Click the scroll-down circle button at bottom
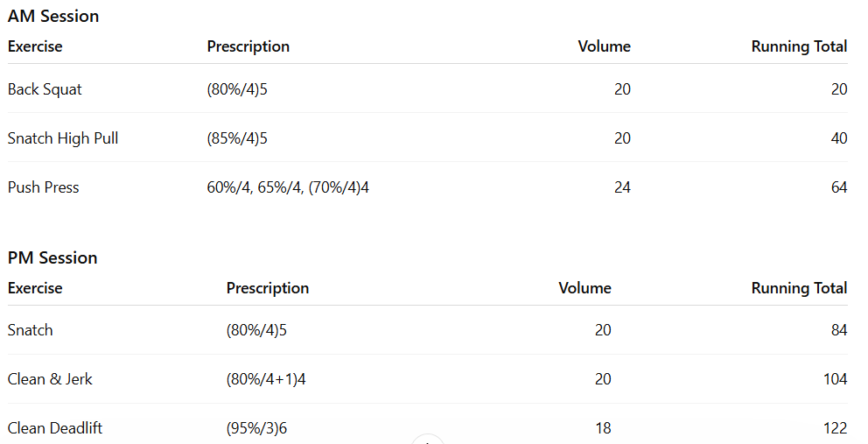This screenshot has height=444, width=868. (428, 440)
